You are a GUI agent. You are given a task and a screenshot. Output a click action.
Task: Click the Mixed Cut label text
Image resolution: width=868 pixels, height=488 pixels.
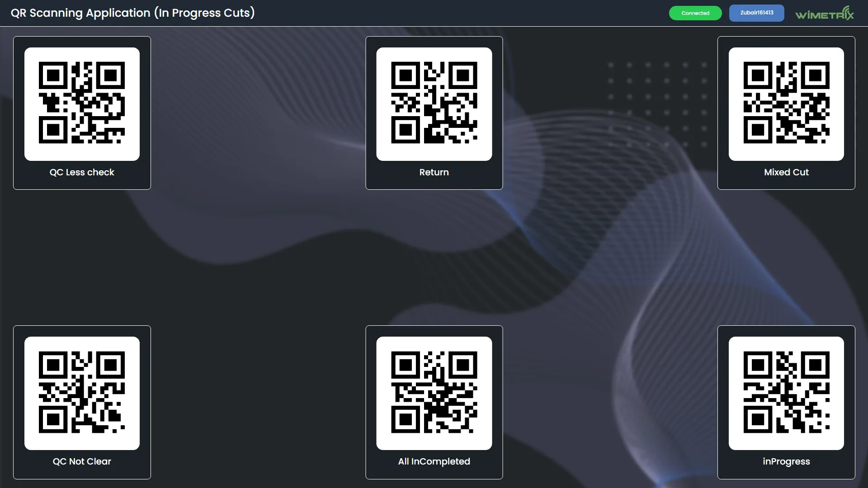(786, 172)
